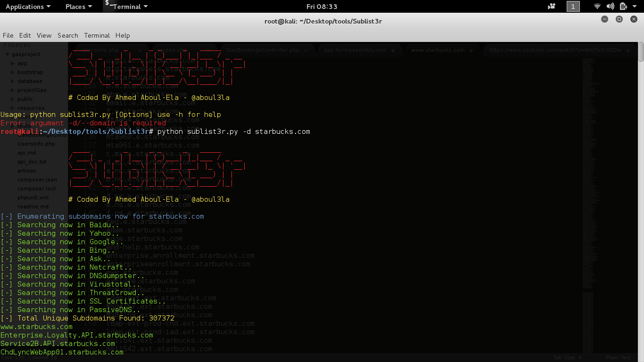This screenshot has width=644, height=362.
Task: Click the 'Searching now in Netcraft..' line
Action: tap(66, 267)
